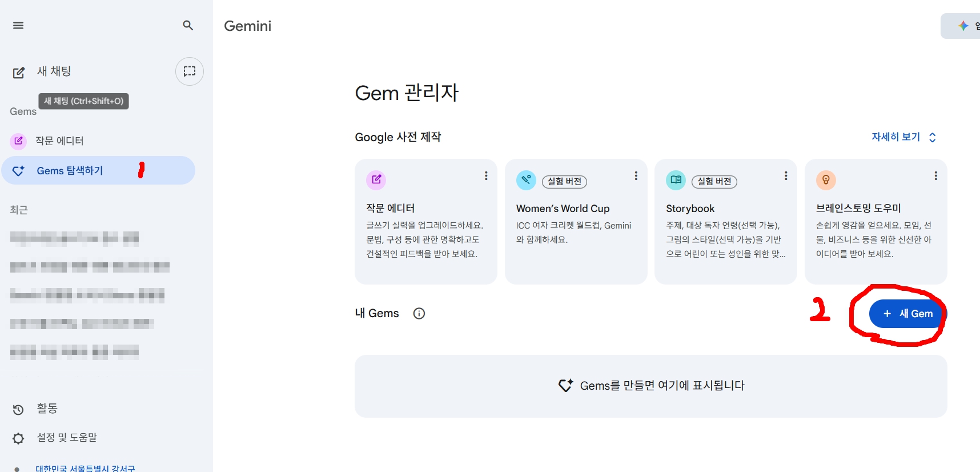Click the Gemini sparkle icon at top right

click(962, 25)
